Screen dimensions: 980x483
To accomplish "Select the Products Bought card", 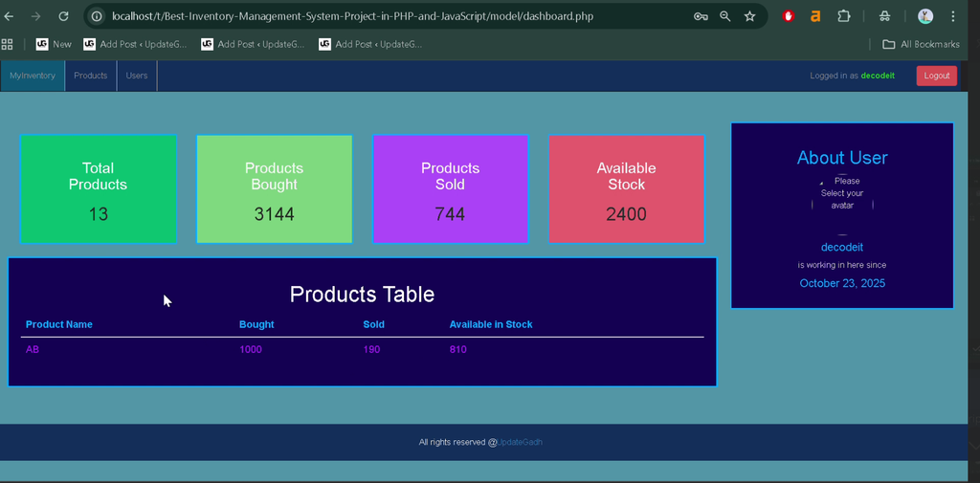I will 275,188.
